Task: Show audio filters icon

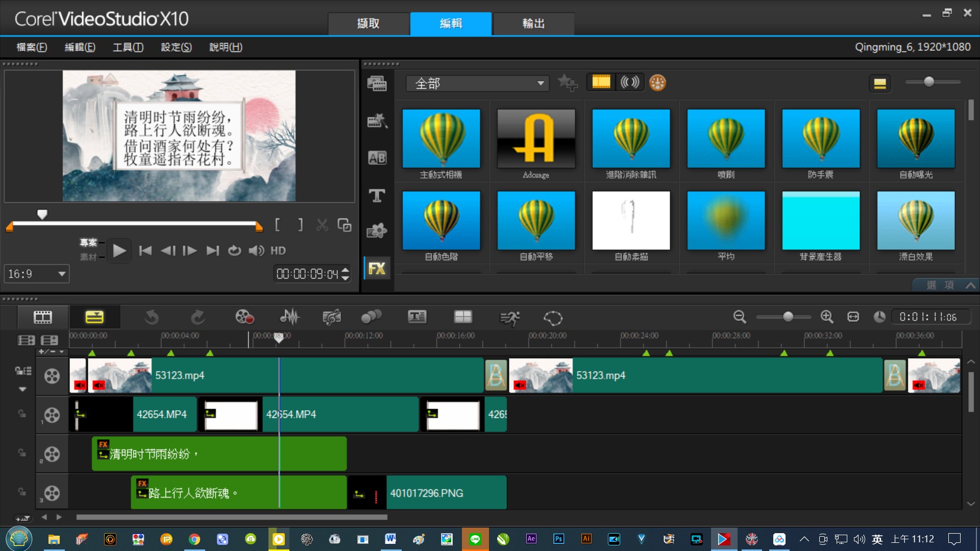Action: pos(629,82)
